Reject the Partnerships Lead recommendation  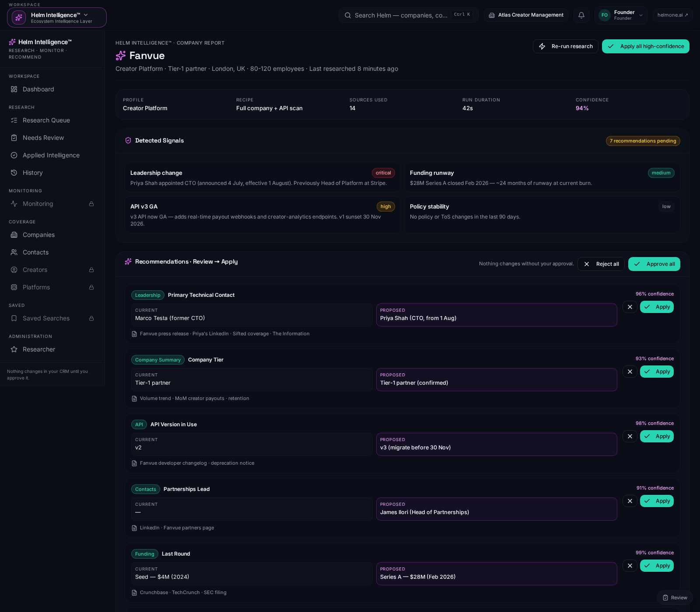pos(630,501)
